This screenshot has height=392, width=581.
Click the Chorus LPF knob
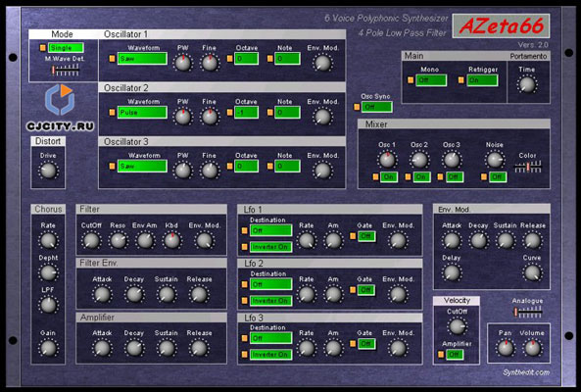(x=48, y=305)
